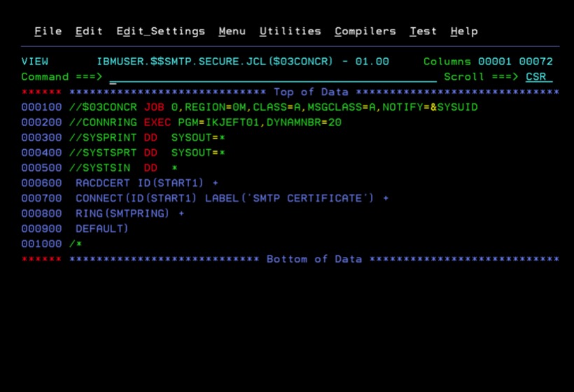Click the red EXEC keyword
This screenshot has width=574, height=392.
[157, 122]
